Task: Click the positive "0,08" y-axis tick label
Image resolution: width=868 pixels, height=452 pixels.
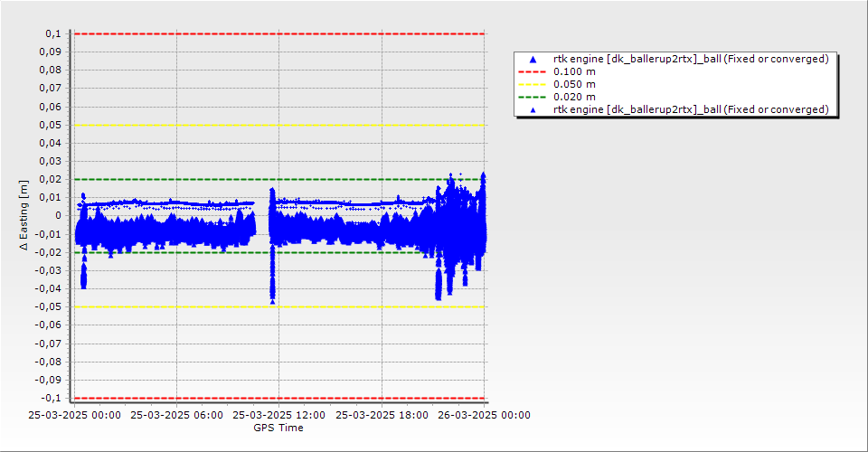Action: pos(51,71)
